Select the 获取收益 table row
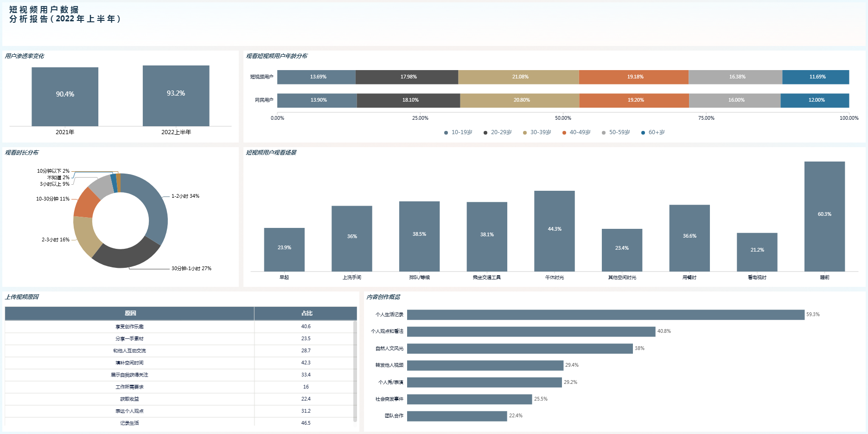This screenshot has width=868, height=434. tap(130, 399)
